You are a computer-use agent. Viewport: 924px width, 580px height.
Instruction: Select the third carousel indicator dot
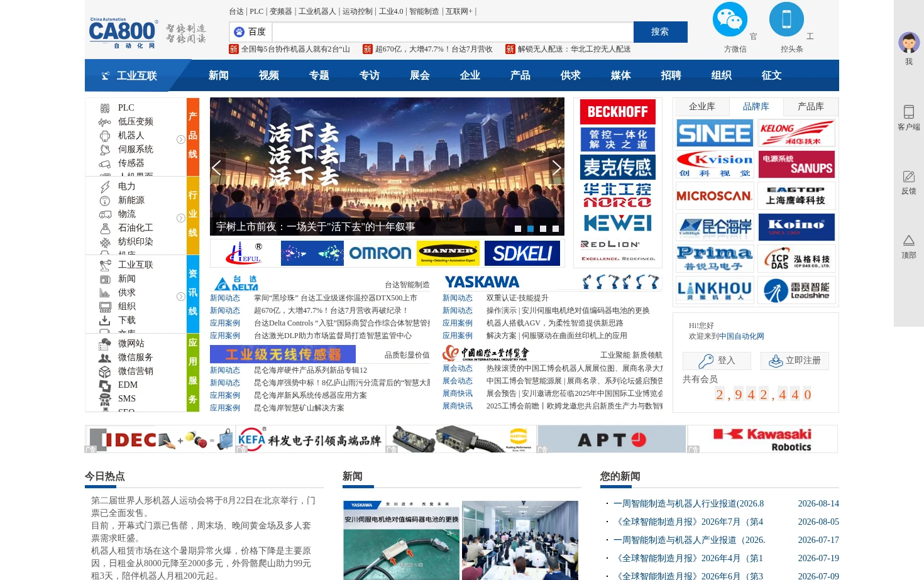click(543, 229)
